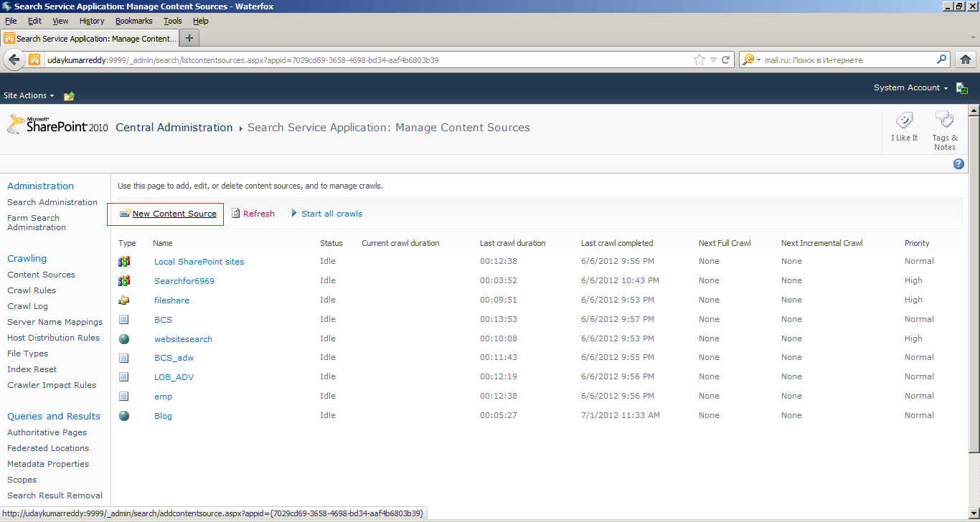980x522 pixels.
Task: Click the Searchfor6969 type icon
Action: click(x=124, y=281)
